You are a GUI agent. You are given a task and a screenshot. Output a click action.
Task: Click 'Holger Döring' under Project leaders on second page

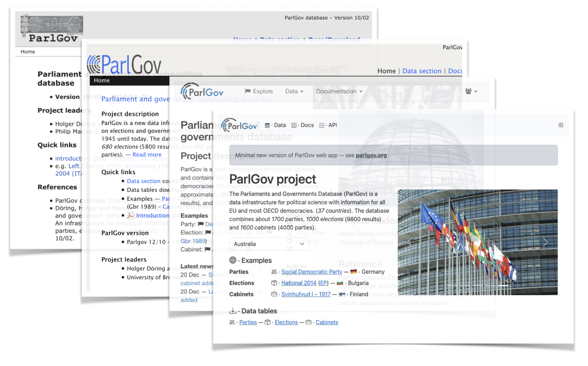[146, 268]
